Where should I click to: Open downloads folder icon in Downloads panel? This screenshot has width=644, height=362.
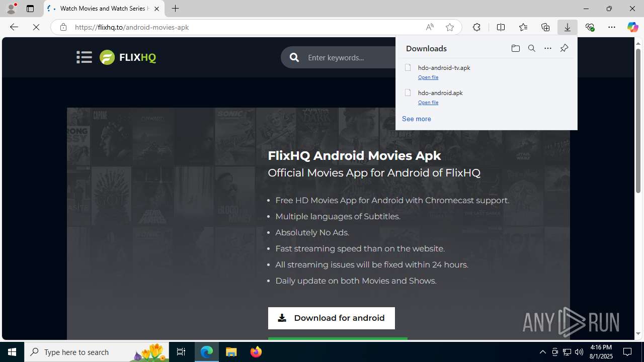click(x=515, y=48)
